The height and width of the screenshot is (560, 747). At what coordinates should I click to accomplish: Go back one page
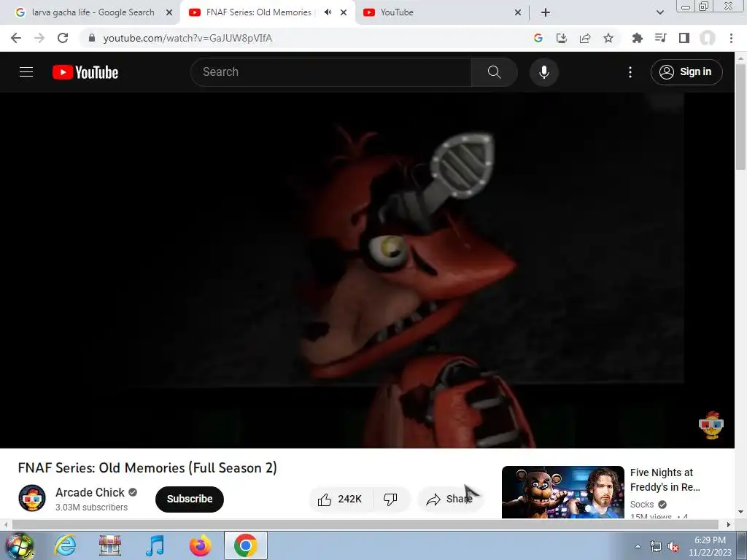16,38
